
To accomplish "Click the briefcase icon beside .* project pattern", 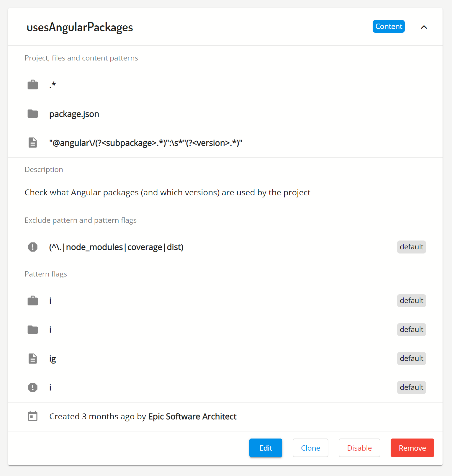I will 33,85.
